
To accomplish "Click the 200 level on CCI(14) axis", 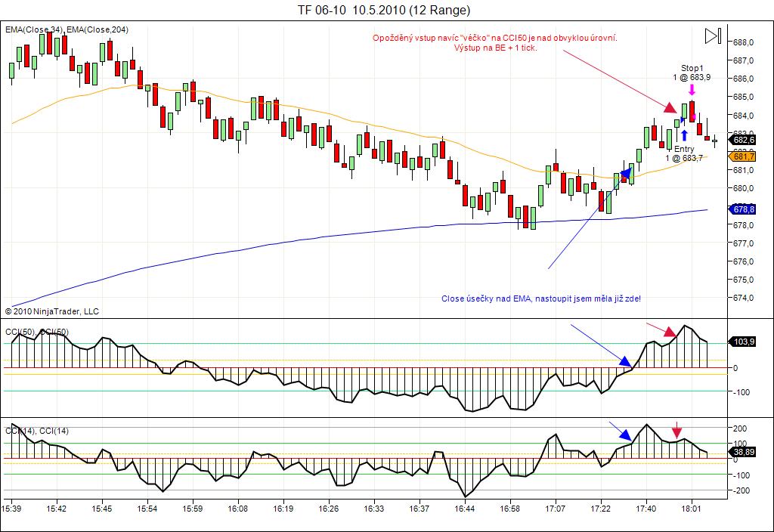I will [740, 428].
